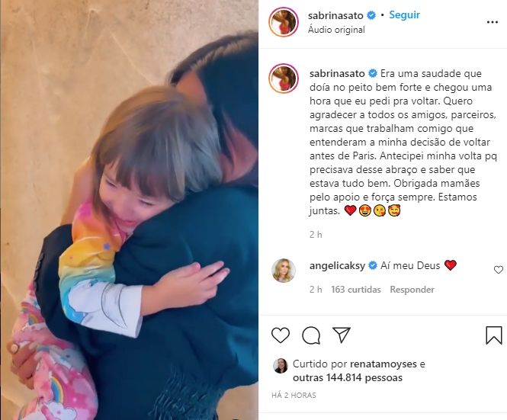507x420 pixels.
Task: Click Responder under angelicaksy's comment
Action: tap(412, 290)
